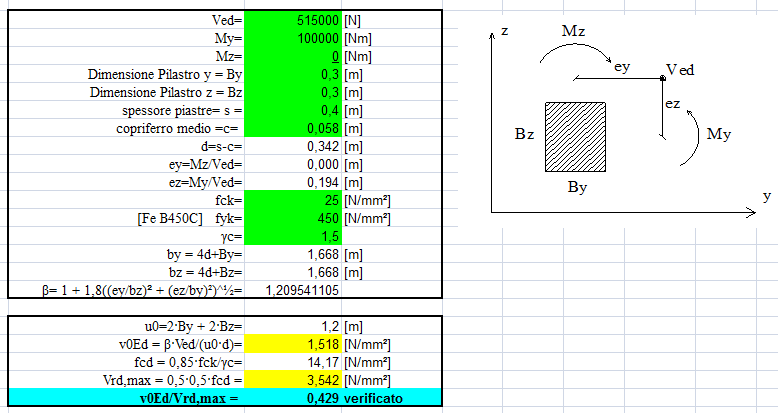Click the ez=My/Ved result 0,194
The height and width of the screenshot is (413, 778).
coord(293,182)
